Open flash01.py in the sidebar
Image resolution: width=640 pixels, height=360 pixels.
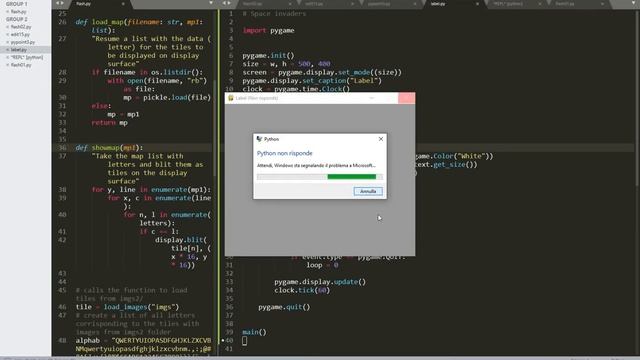click(21, 65)
